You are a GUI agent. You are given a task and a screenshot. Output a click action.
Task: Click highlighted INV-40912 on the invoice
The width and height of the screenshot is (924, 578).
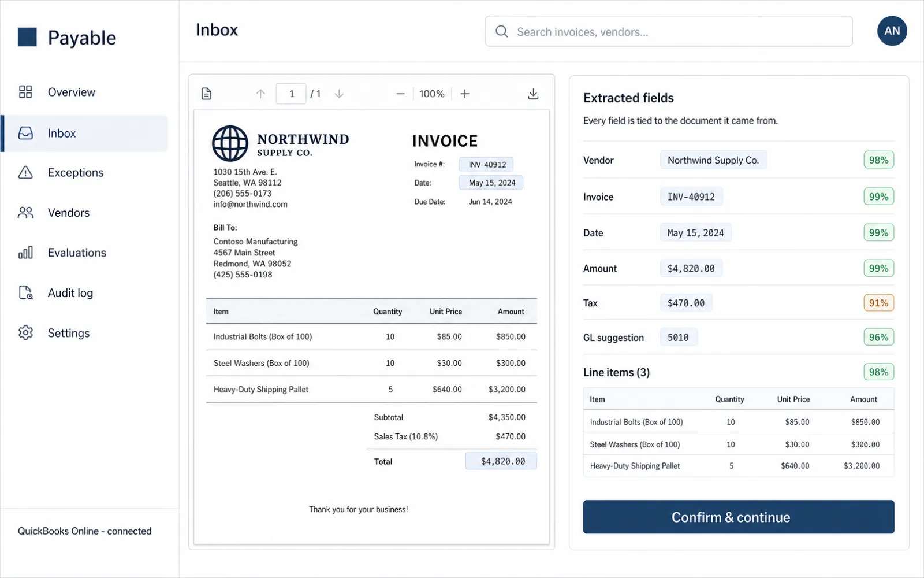tap(487, 165)
